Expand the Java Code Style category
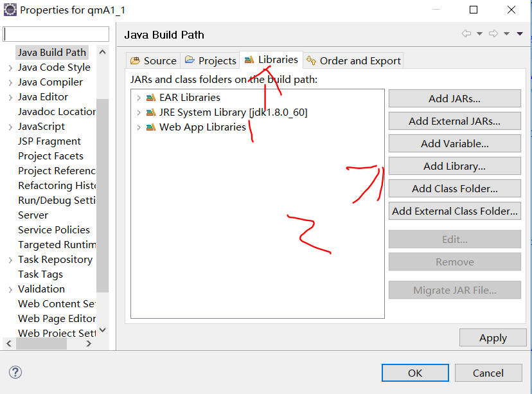532x394 pixels. click(x=10, y=68)
